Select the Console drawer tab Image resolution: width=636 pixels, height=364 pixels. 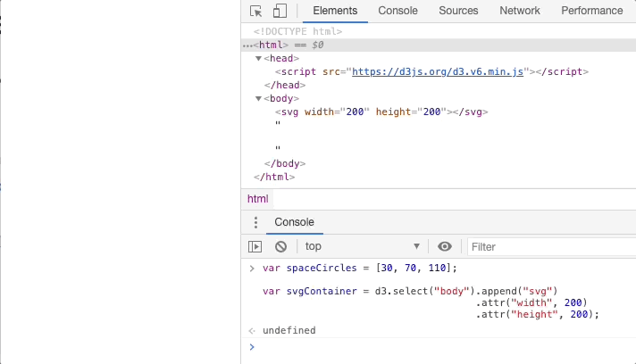tap(295, 222)
